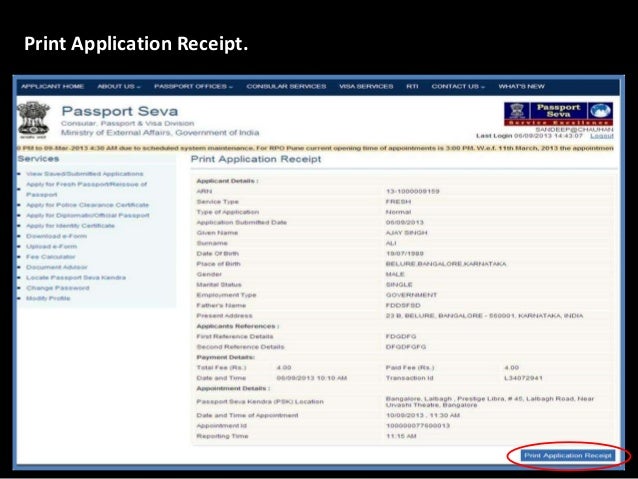This screenshot has width=638, height=479.
Task: Click the Service Type value FRESH
Action: tap(398, 201)
